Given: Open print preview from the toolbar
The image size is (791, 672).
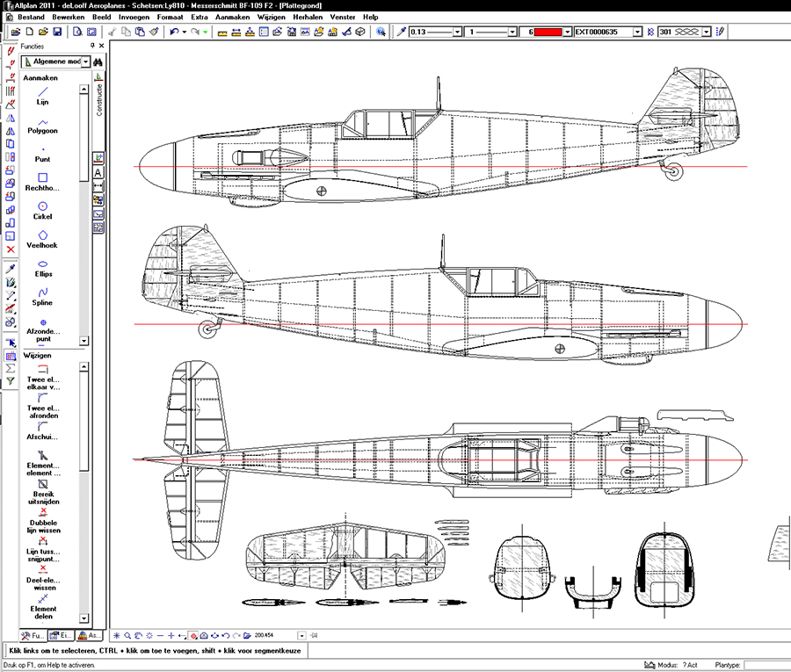Looking at the screenshot, I should 77,32.
